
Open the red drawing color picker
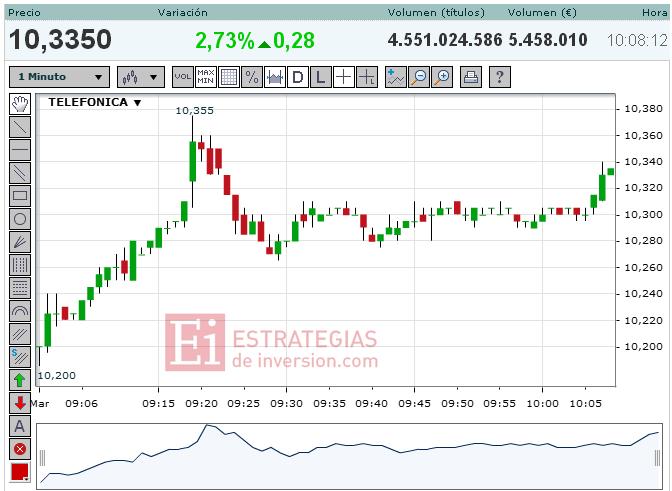pyautogui.click(x=20, y=472)
